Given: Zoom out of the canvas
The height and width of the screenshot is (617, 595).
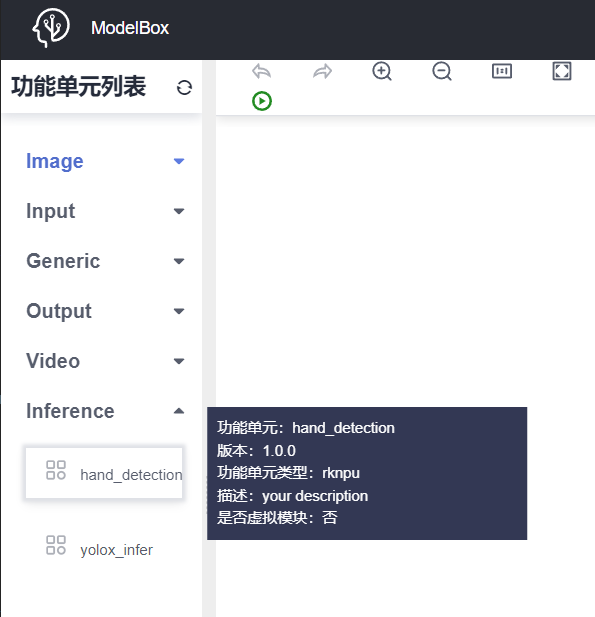Looking at the screenshot, I should pos(442,72).
